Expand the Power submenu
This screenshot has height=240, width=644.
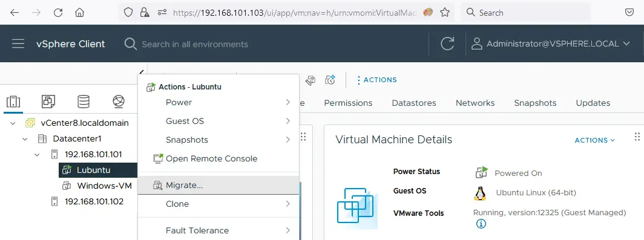click(x=218, y=102)
